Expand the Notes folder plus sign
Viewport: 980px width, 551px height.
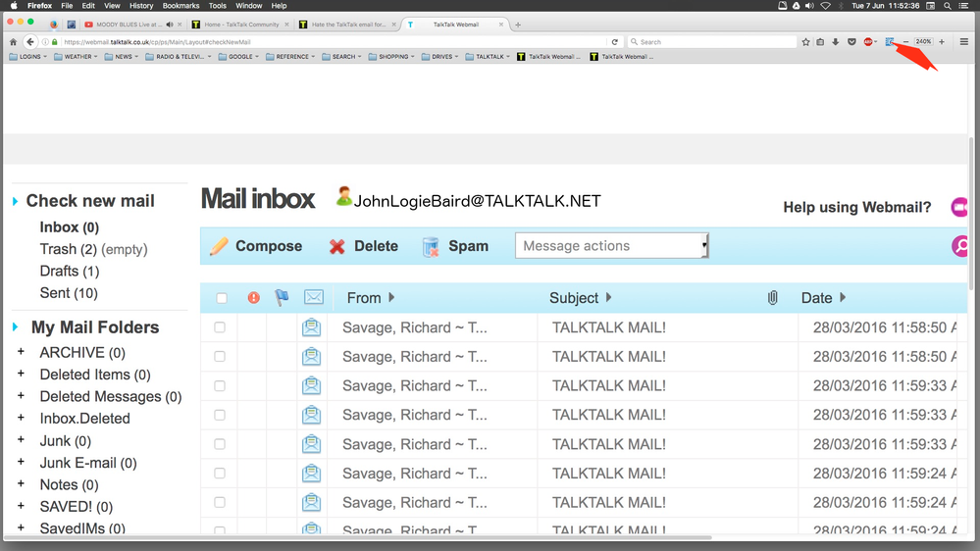point(21,483)
